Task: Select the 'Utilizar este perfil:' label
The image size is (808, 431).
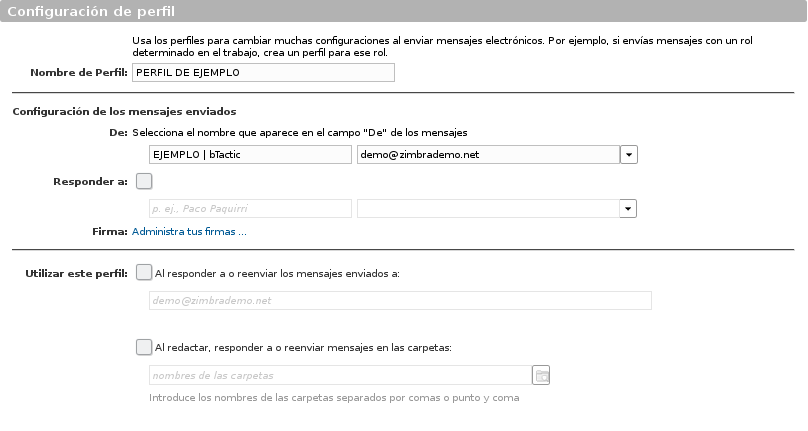Action: pos(76,274)
